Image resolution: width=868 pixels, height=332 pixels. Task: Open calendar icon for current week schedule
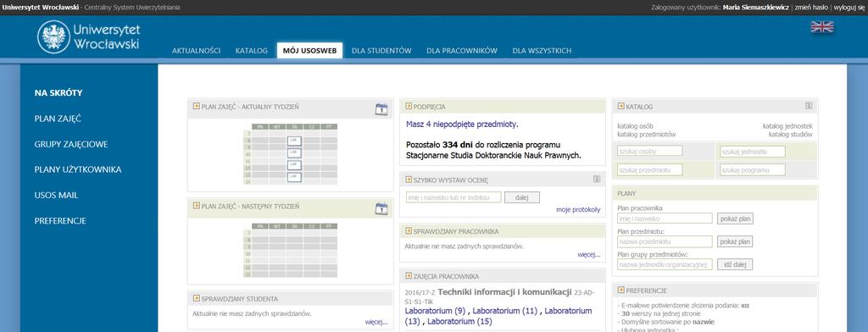(x=381, y=109)
